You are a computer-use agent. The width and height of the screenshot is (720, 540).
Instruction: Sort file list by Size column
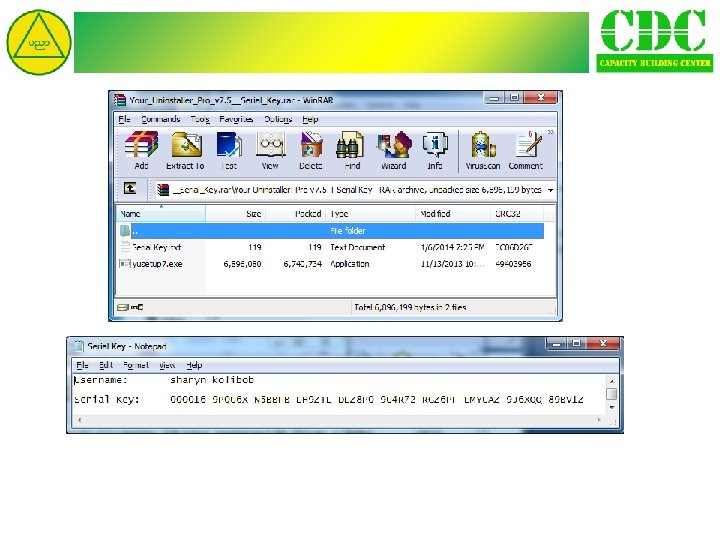(x=236, y=214)
